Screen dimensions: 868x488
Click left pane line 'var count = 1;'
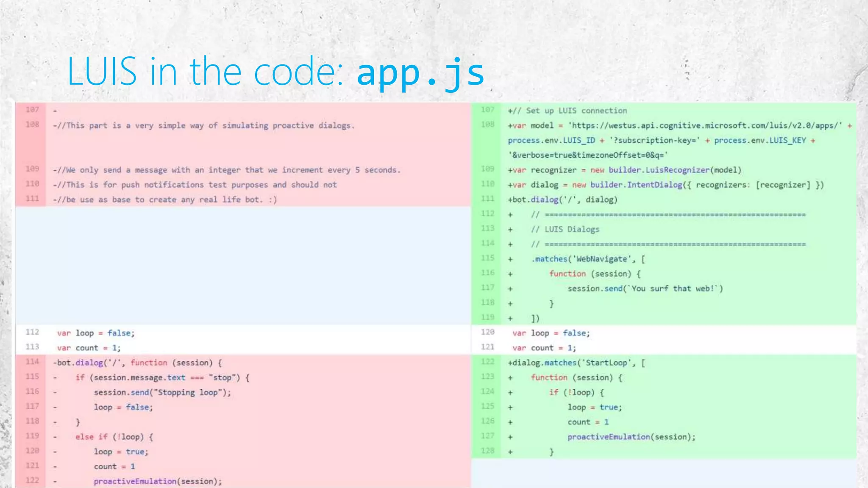[89, 348]
